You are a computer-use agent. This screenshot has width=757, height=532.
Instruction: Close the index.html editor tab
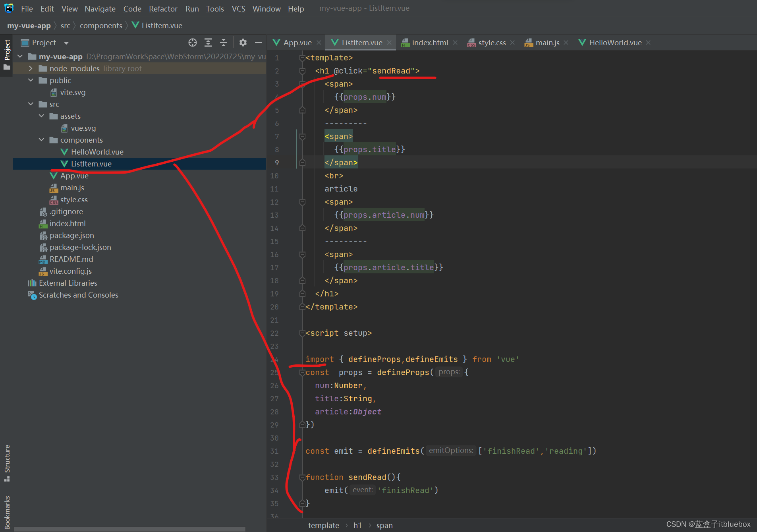[455, 43]
